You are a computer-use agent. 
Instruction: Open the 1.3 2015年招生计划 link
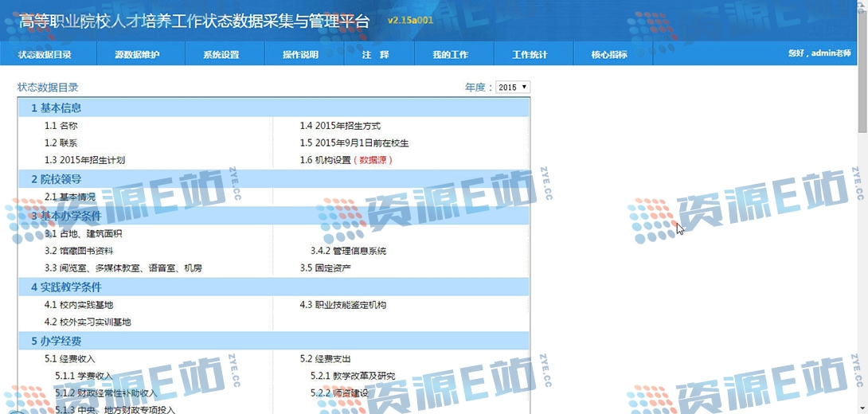point(84,160)
